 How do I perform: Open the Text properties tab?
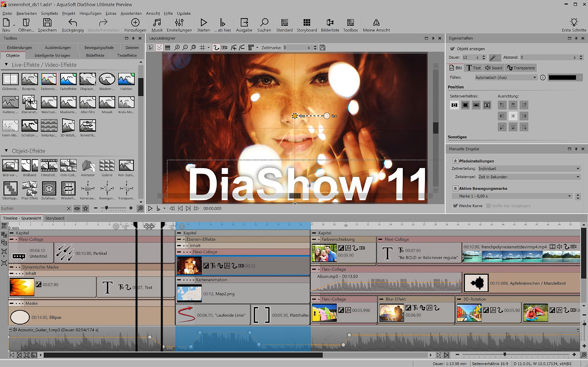point(473,68)
